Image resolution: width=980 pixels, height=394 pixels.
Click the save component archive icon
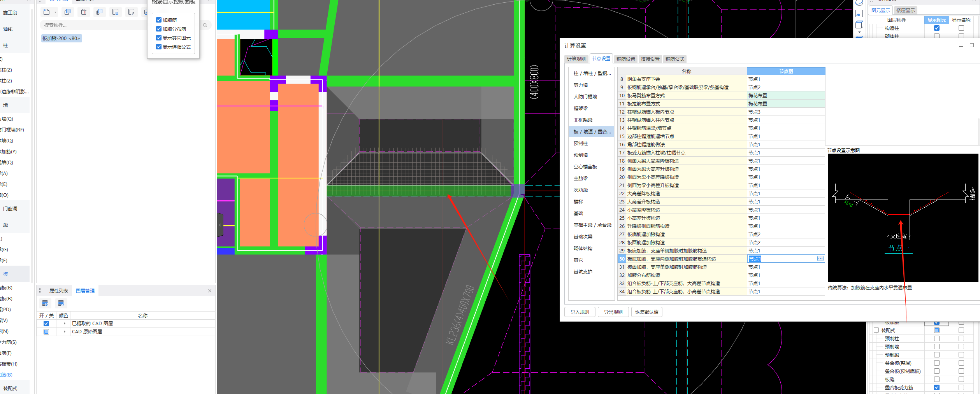[x=116, y=12]
